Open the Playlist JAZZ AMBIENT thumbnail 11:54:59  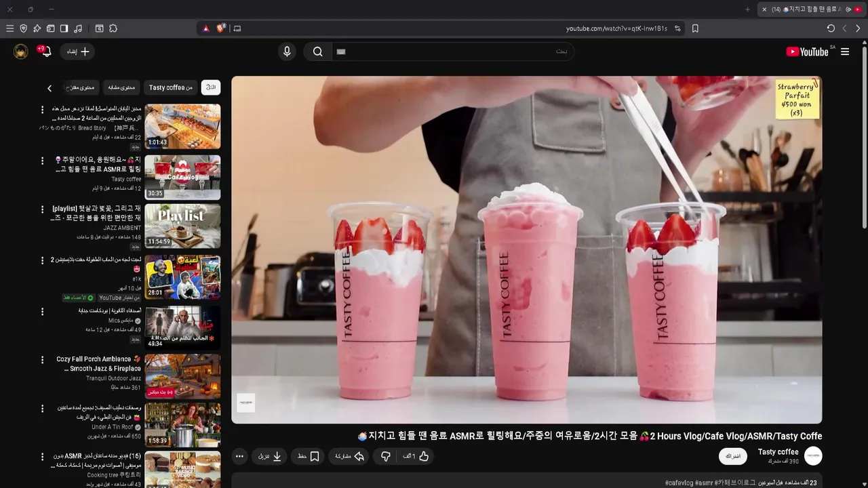(182, 226)
